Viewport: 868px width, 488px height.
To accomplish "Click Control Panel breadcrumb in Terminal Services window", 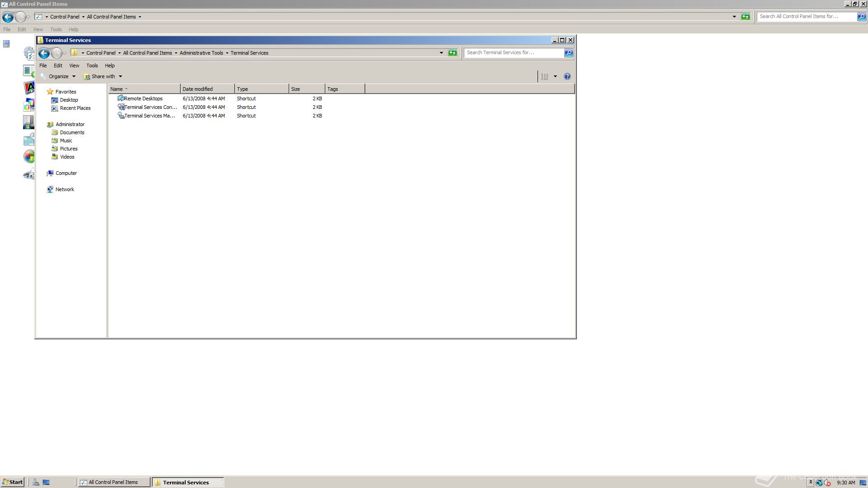I will 101,53.
